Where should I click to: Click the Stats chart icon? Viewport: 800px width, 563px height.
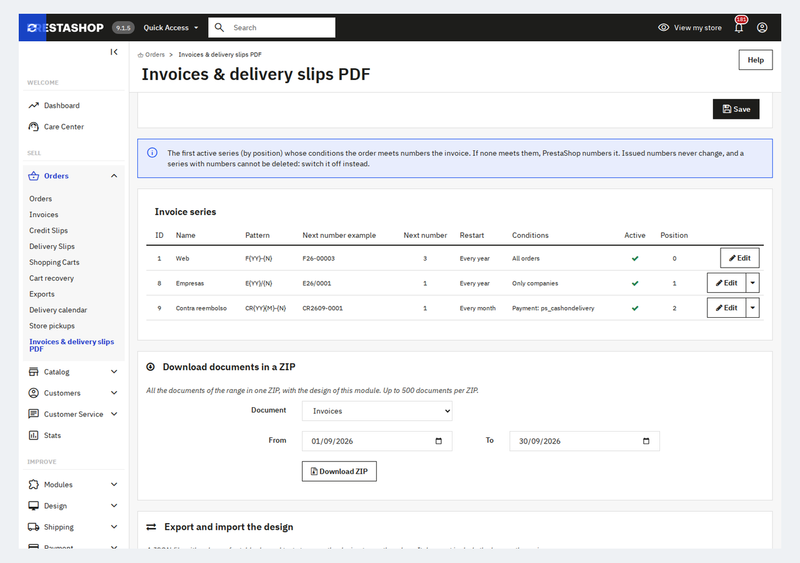(x=34, y=435)
